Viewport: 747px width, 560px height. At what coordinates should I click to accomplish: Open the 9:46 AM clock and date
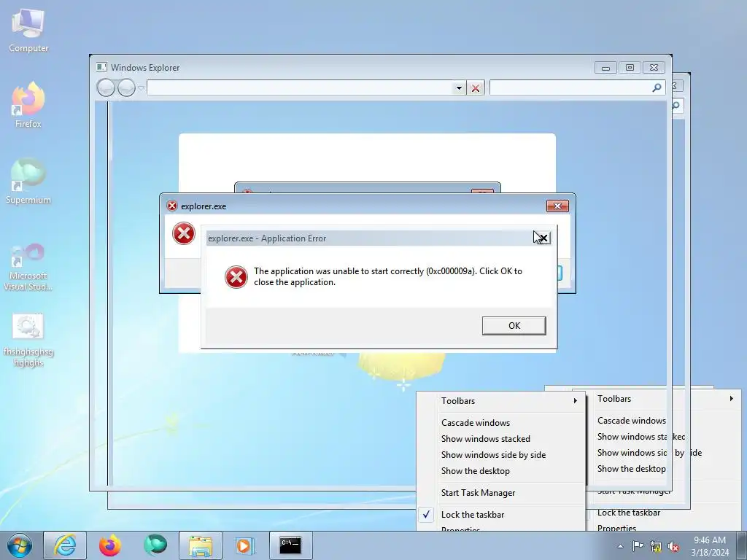pos(710,546)
